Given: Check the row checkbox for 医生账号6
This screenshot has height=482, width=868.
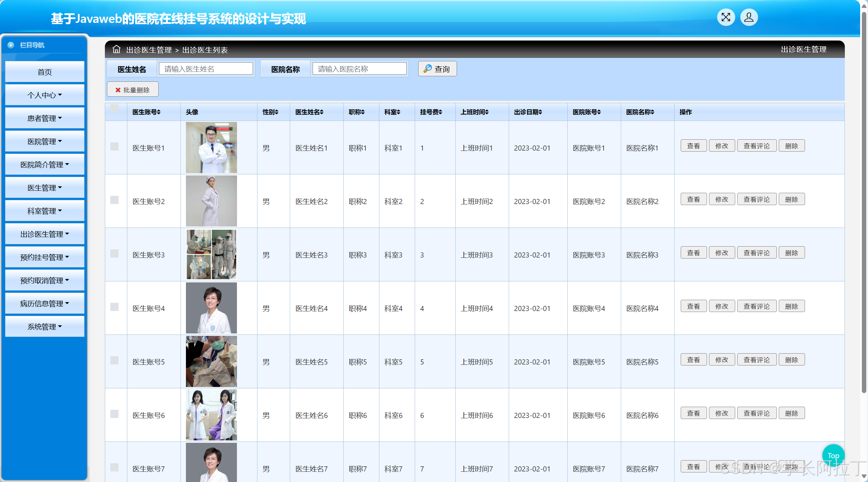Looking at the screenshot, I should (x=114, y=414).
